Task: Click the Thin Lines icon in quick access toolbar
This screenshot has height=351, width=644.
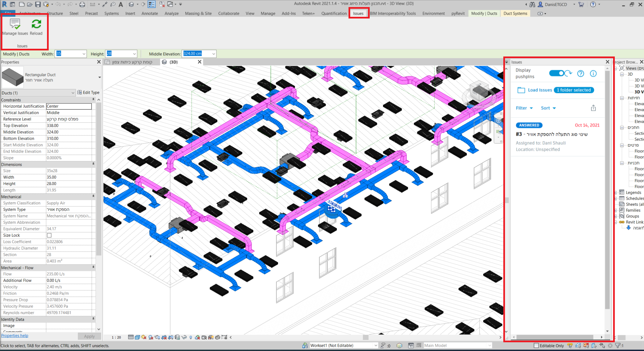Action: (x=152, y=4)
